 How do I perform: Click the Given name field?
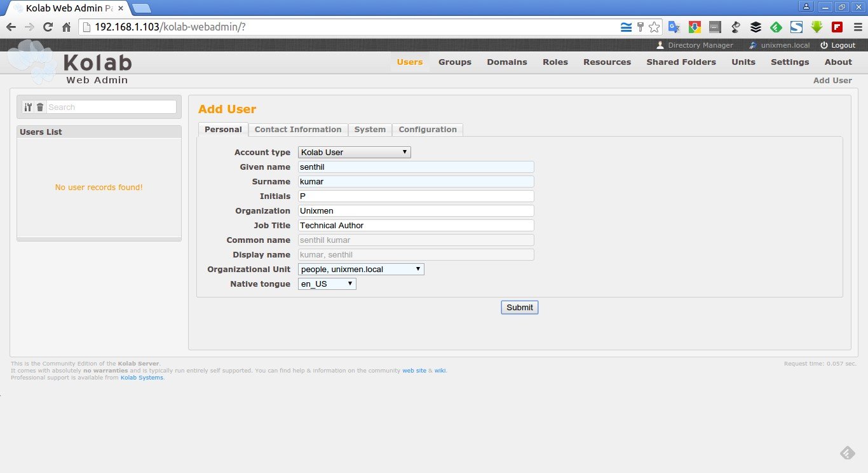pyautogui.click(x=416, y=167)
